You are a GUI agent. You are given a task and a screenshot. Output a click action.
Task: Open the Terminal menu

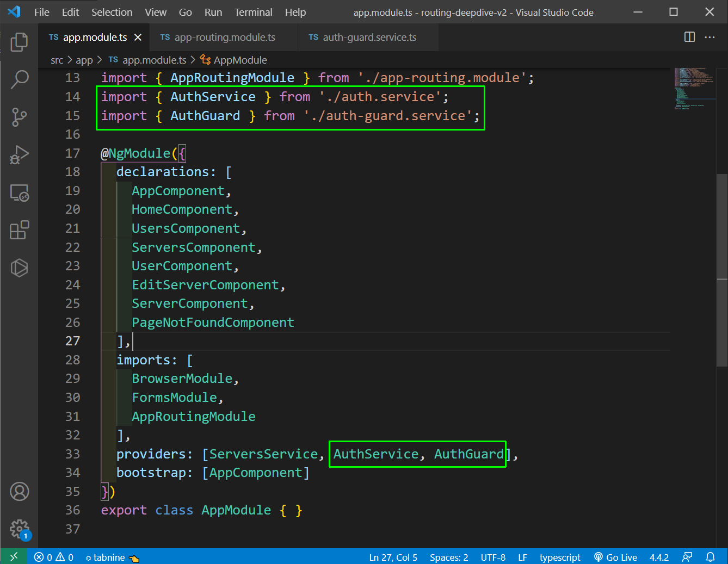tap(253, 12)
